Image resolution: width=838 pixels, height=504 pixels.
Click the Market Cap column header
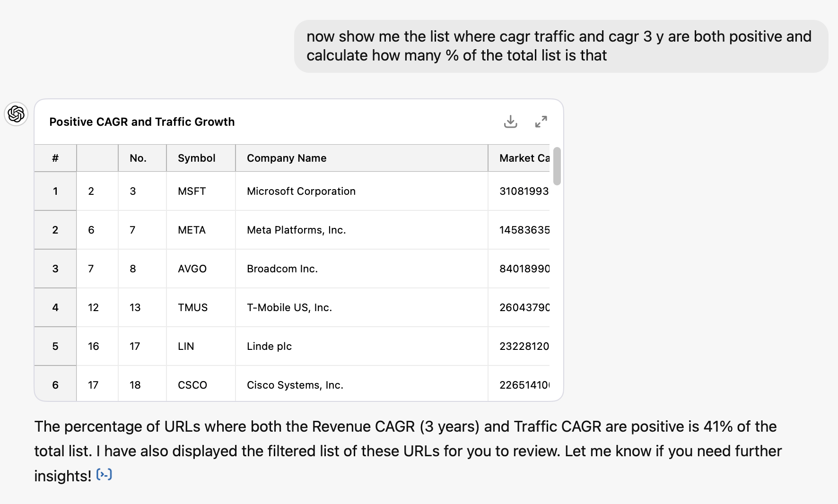pyautogui.click(x=523, y=158)
